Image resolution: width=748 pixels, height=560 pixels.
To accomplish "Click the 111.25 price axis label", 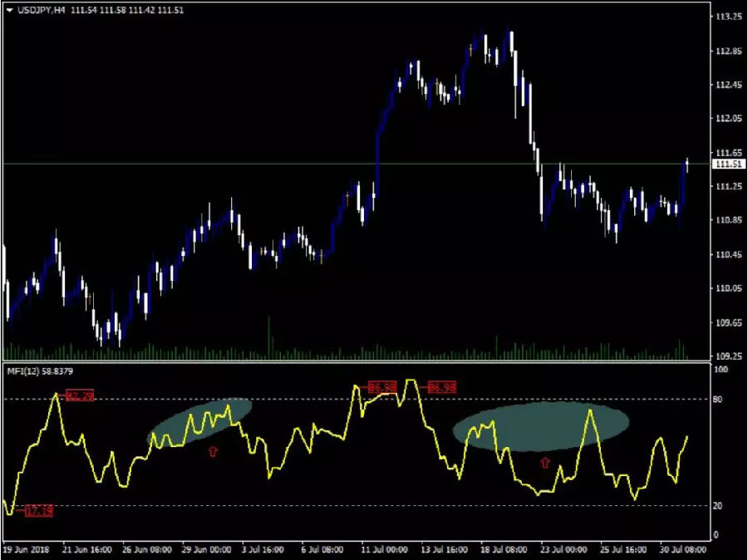I will click(x=729, y=186).
